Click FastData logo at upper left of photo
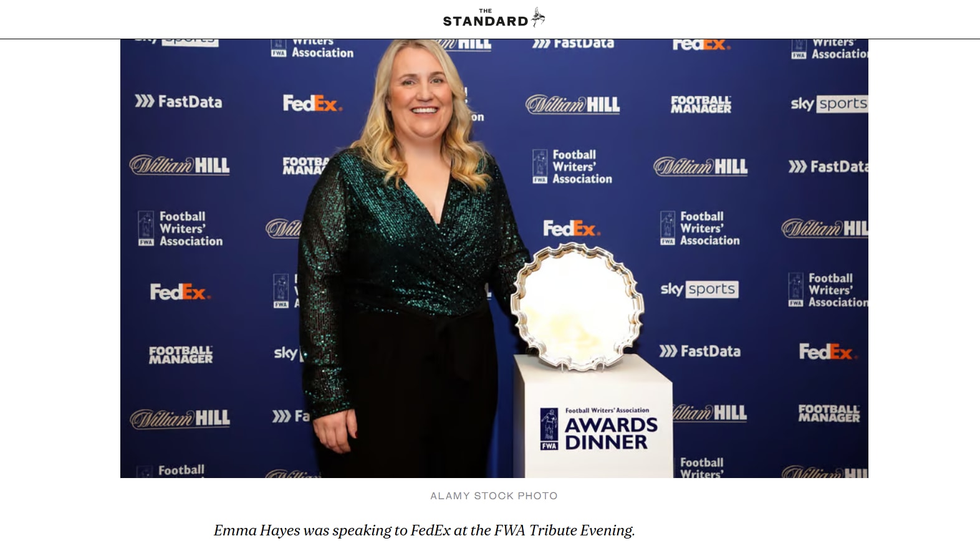 pos(178,102)
